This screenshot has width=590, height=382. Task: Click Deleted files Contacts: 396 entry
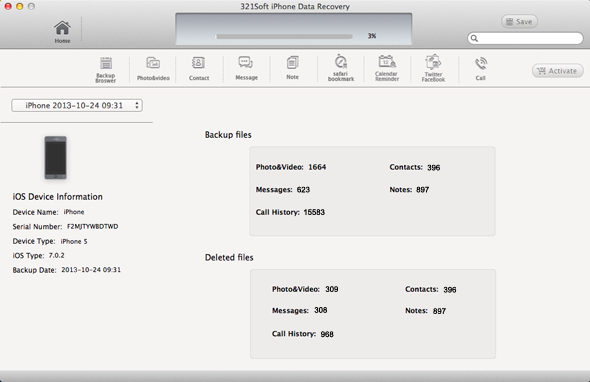point(430,289)
